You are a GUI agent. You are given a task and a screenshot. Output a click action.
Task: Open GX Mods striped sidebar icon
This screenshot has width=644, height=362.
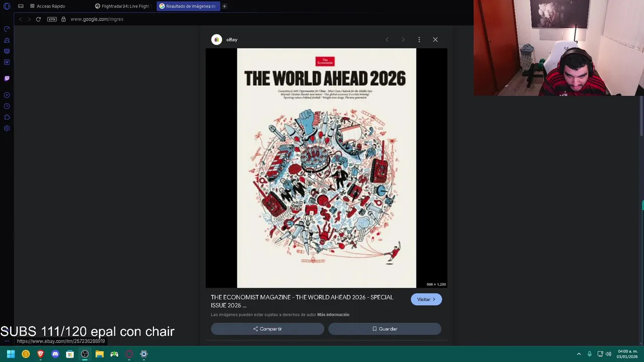(7, 51)
